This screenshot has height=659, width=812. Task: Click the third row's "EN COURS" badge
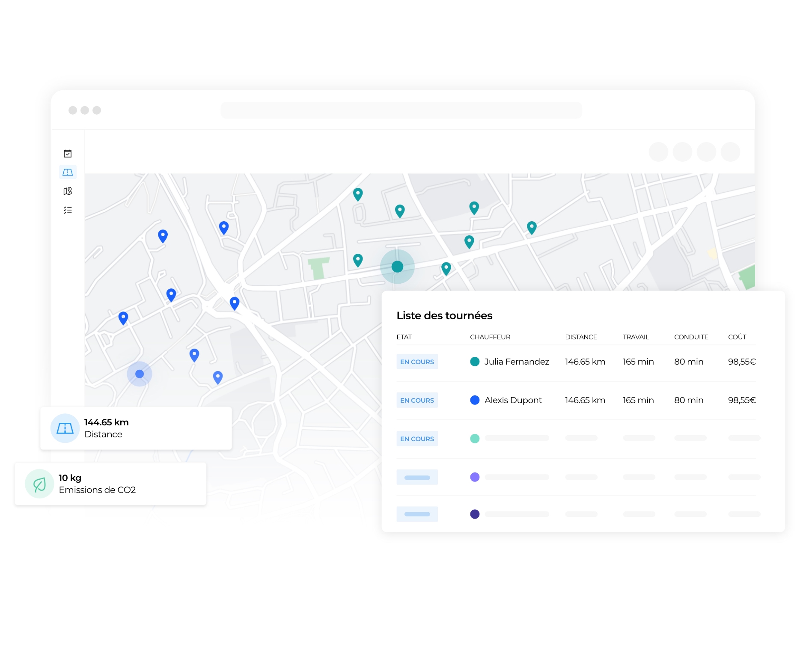pos(417,439)
